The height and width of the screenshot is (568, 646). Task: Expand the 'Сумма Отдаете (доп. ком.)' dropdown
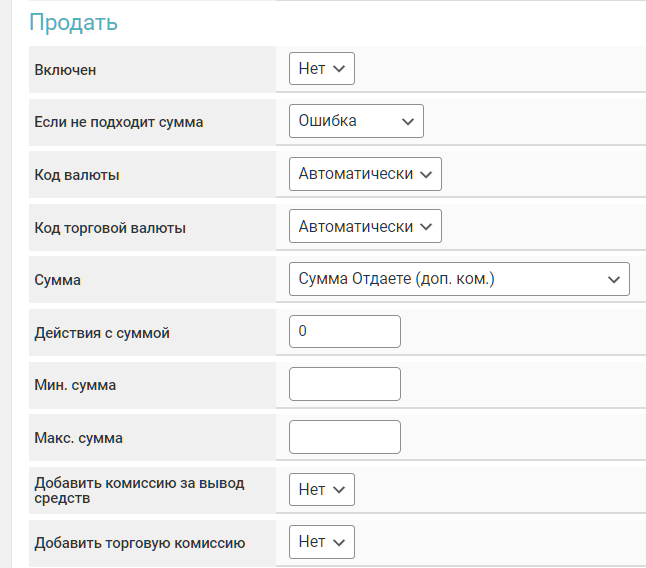click(459, 280)
